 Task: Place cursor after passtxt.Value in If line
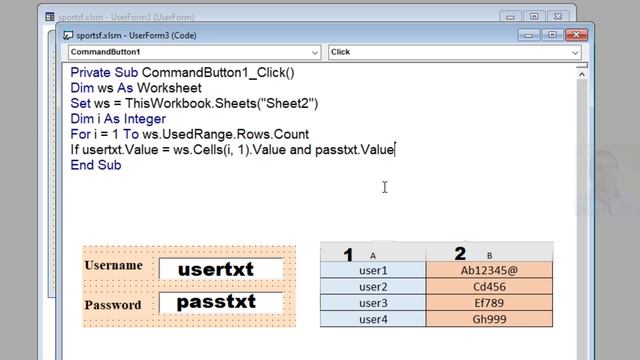395,150
